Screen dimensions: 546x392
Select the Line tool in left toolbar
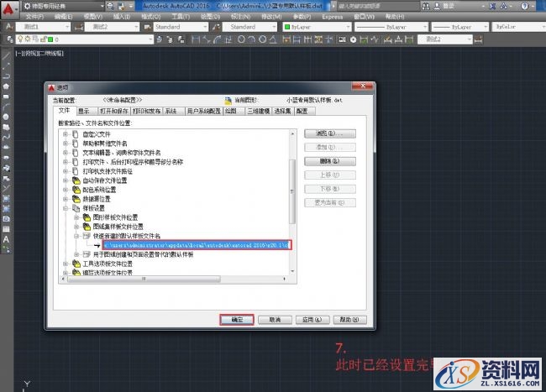(6, 55)
